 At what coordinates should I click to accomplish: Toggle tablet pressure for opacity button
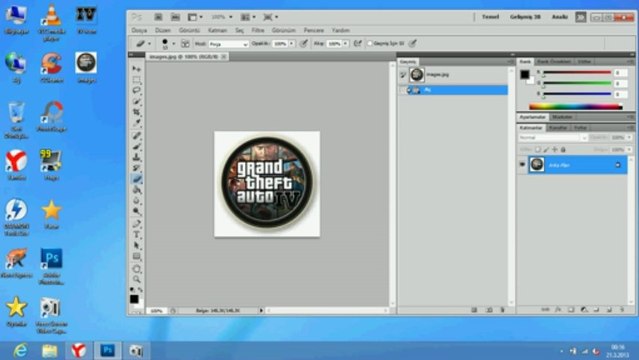coord(303,43)
